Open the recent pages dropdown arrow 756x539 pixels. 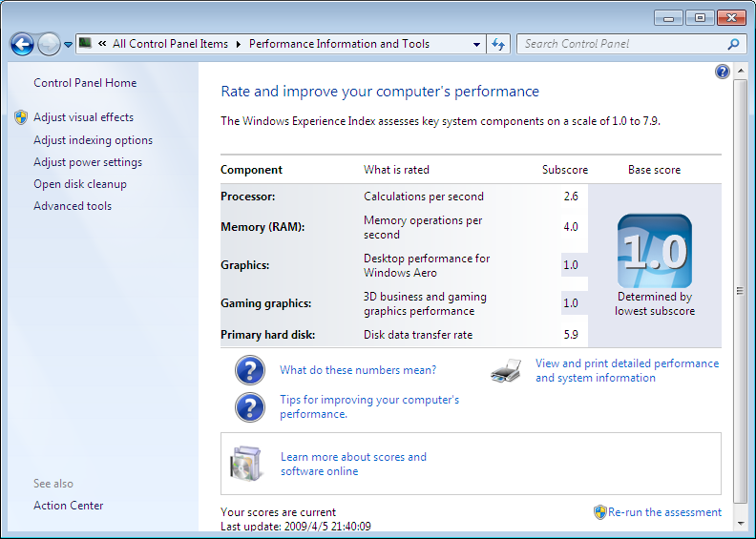point(68,45)
